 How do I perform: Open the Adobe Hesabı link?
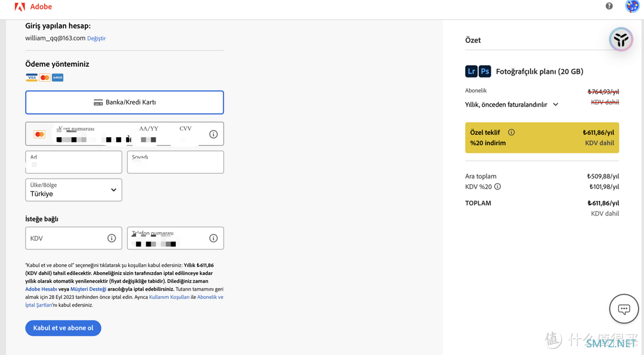coord(41,289)
